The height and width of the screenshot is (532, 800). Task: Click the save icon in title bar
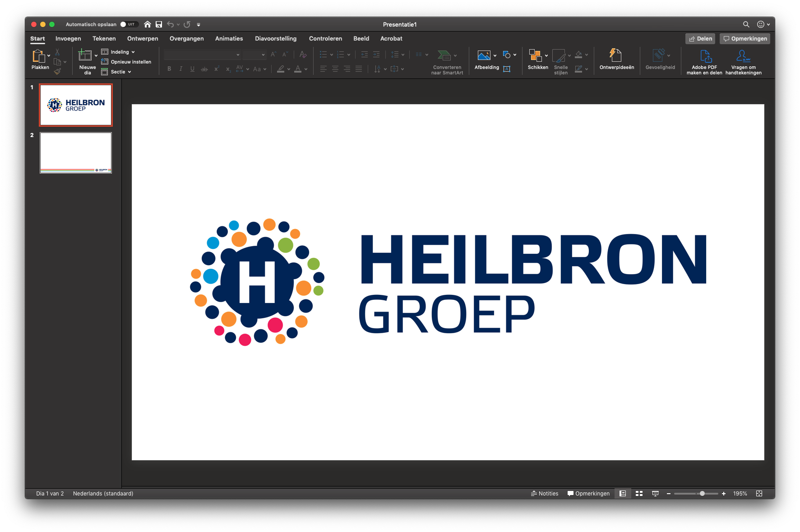pyautogui.click(x=159, y=24)
